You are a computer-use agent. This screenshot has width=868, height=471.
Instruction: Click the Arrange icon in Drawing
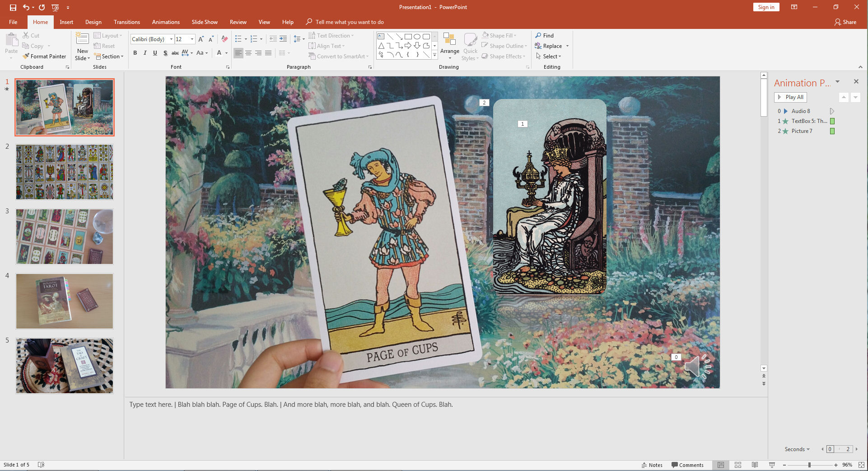(449, 40)
